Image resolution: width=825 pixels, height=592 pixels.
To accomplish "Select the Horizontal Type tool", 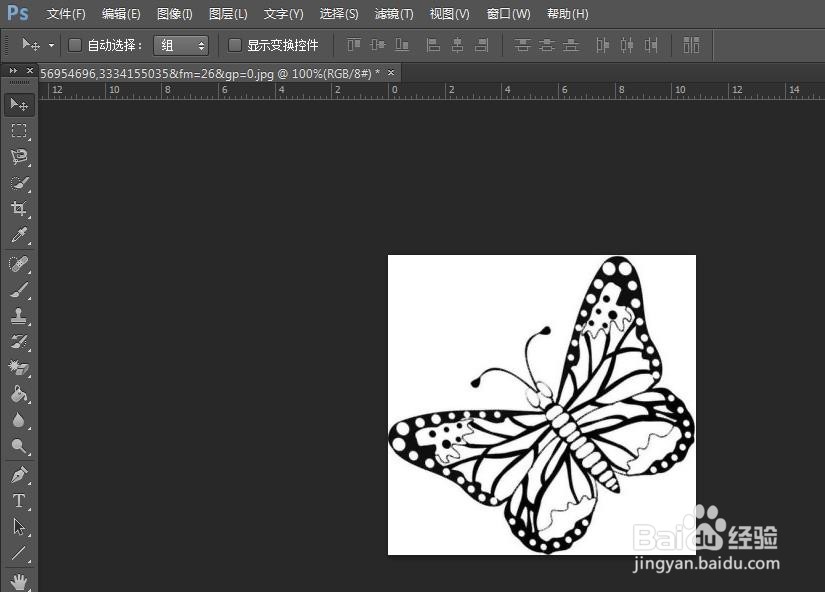I will 19,500.
